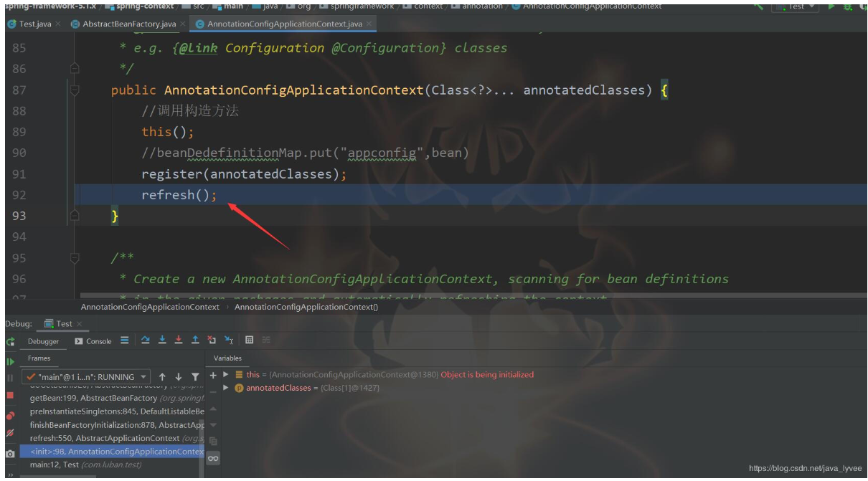Select frame getBean:199, AbstractBeanFactory
The width and height of the screenshot is (868, 481).
(113, 398)
